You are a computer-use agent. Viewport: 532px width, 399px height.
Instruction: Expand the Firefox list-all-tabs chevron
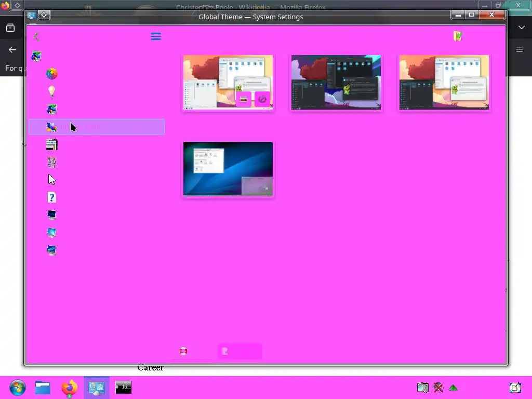522,28
